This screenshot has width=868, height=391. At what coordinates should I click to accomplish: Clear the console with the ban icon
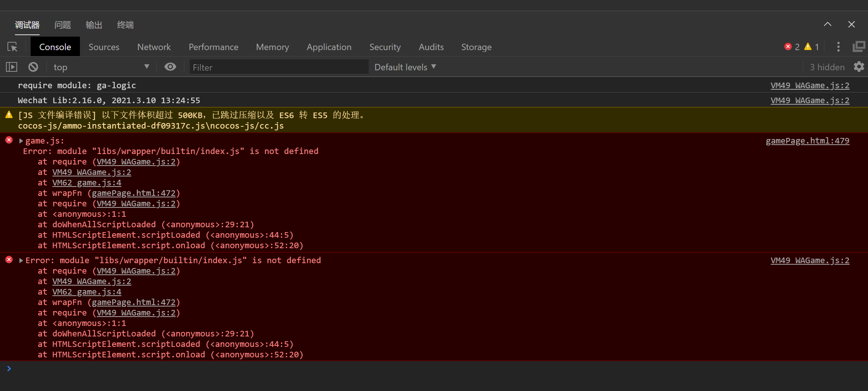click(x=33, y=67)
